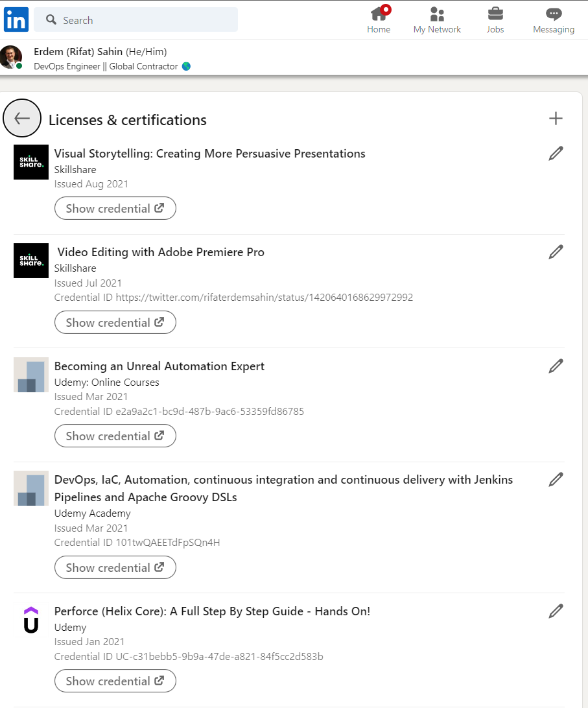Image resolution: width=588 pixels, height=708 pixels.
Task: Open Perforce (Helix Core) course title
Action: pos(212,611)
